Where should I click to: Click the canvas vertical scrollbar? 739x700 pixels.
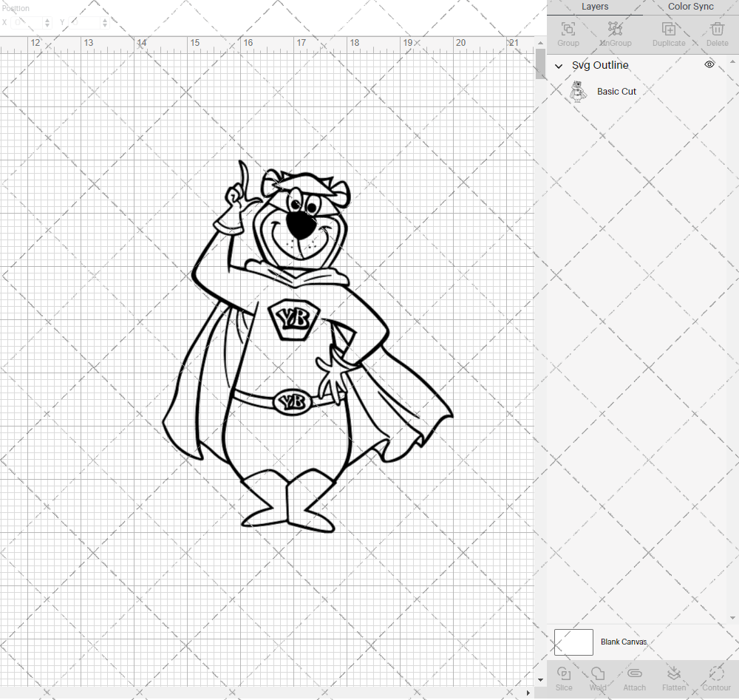pos(539,65)
